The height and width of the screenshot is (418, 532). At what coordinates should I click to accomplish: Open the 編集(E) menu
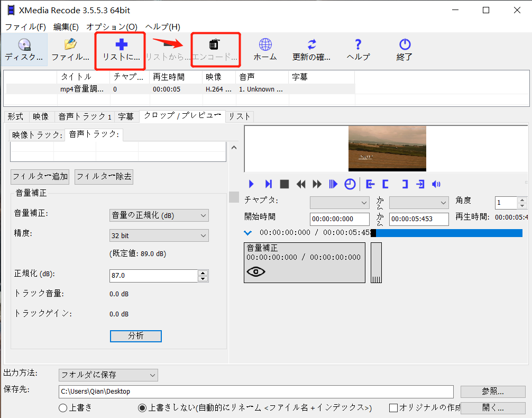point(66,27)
